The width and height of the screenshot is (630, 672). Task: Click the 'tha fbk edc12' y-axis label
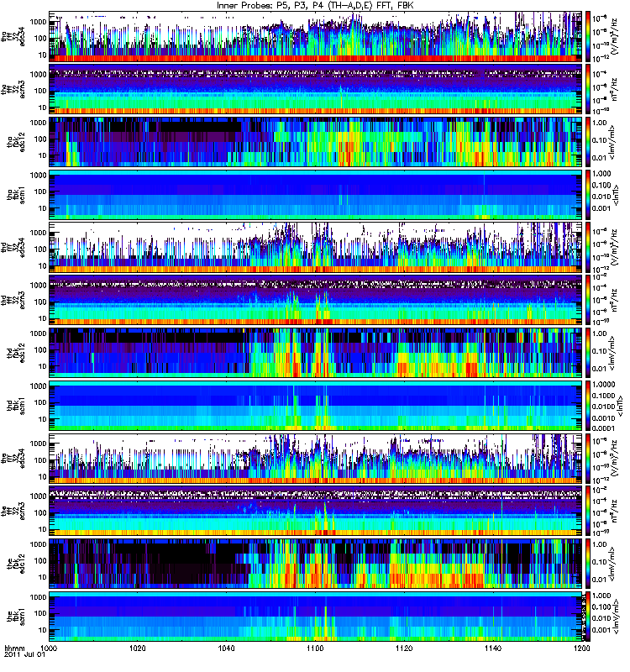pos(16,142)
